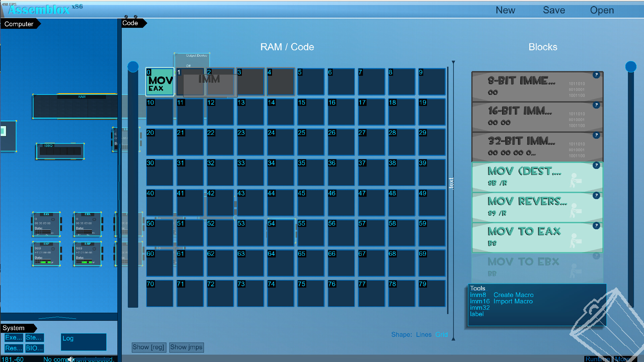Toggle the Output Device Off switch
This screenshot has width=644, height=362.
[x=189, y=66]
